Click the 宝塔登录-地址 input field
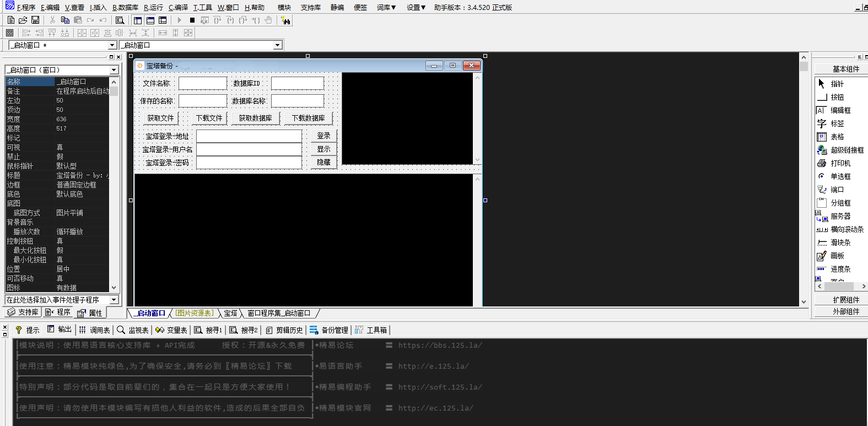Image resolution: width=868 pixels, height=426 pixels. pyautogui.click(x=249, y=136)
